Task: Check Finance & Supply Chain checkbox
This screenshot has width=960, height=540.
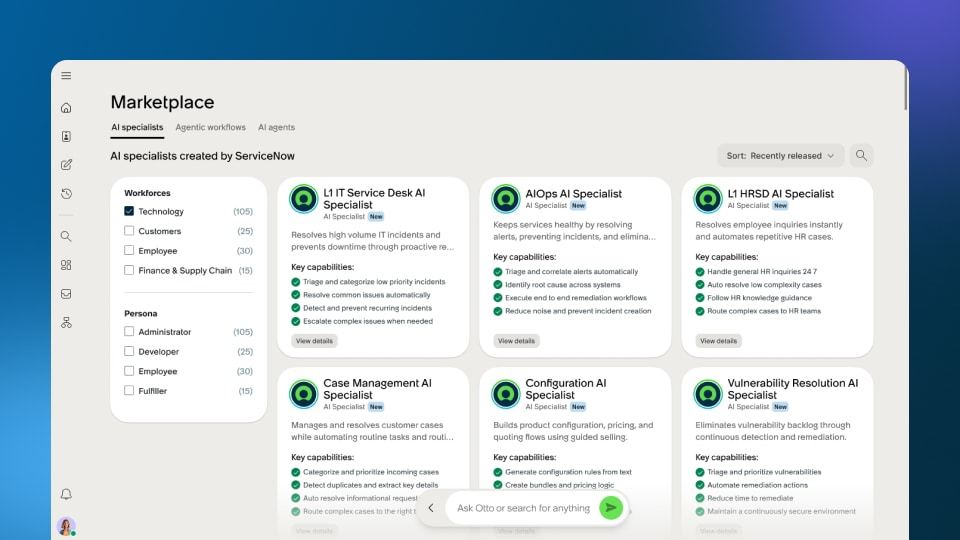Action: [129, 270]
